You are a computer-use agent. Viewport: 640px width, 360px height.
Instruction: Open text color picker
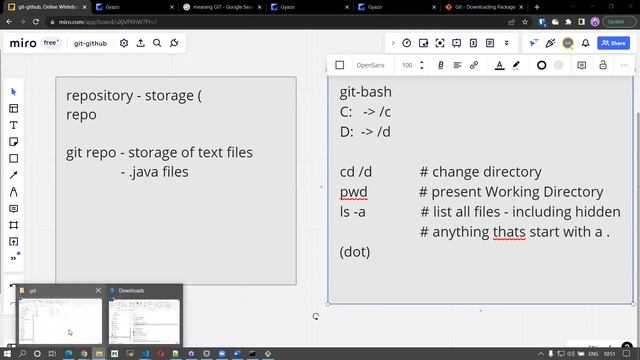[499, 65]
